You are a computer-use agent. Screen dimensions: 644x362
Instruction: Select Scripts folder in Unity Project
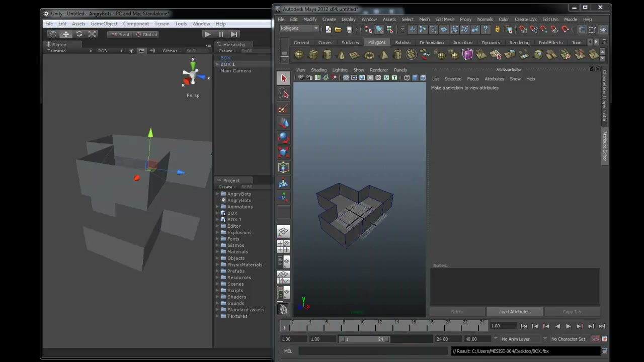pyautogui.click(x=235, y=291)
